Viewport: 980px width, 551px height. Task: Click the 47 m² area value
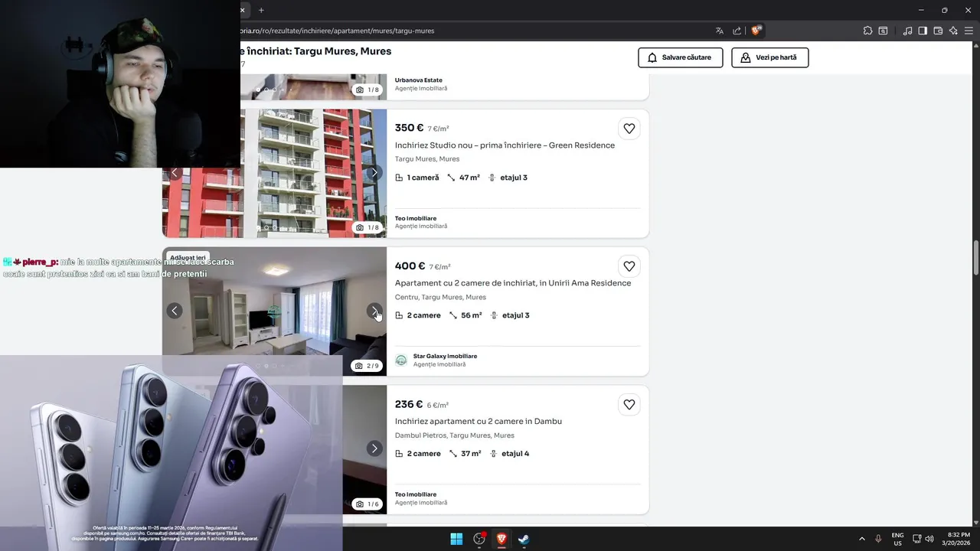pyautogui.click(x=469, y=178)
